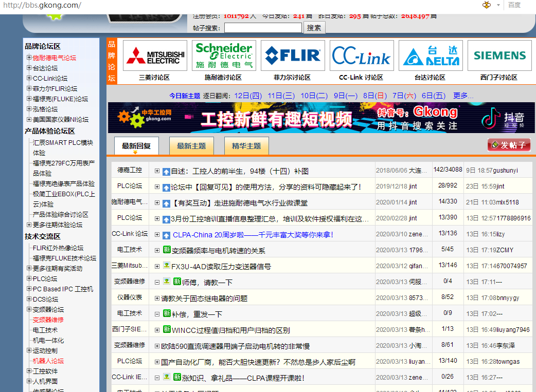The height and width of the screenshot is (392, 536).
Task: Click the FLIR brand logo
Action: pyautogui.click(x=293, y=55)
